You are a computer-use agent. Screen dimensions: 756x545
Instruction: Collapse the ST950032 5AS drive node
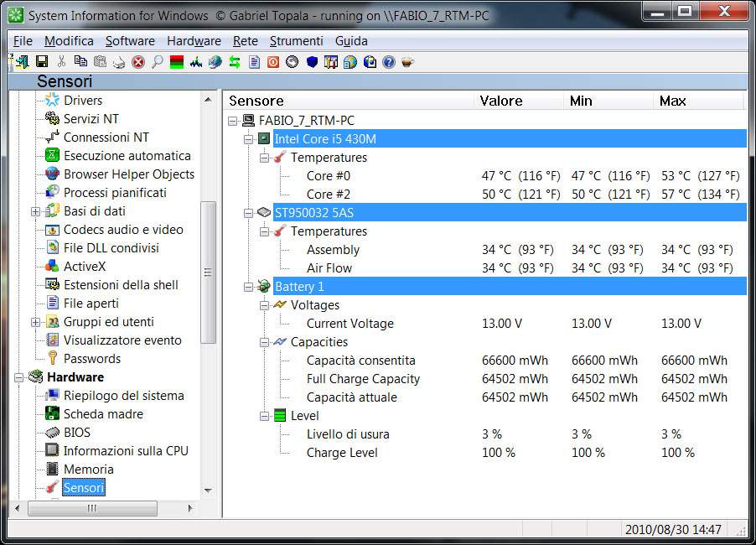coord(248,213)
